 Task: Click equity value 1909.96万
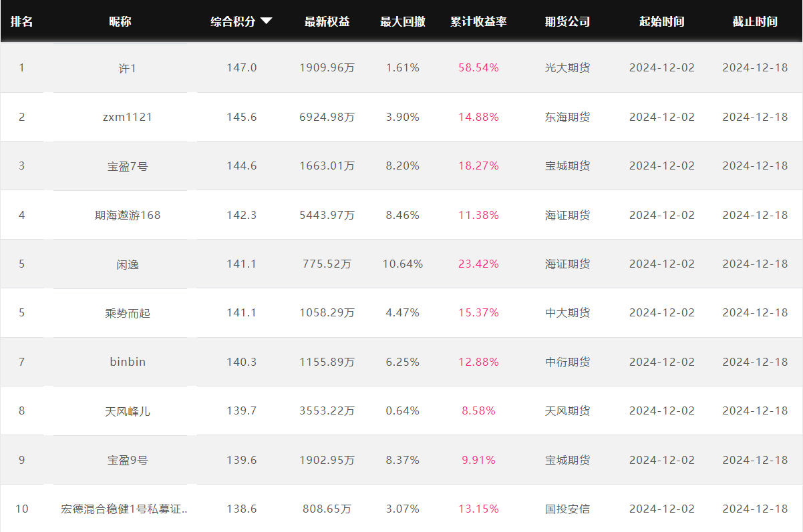pyautogui.click(x=327, y=68)
